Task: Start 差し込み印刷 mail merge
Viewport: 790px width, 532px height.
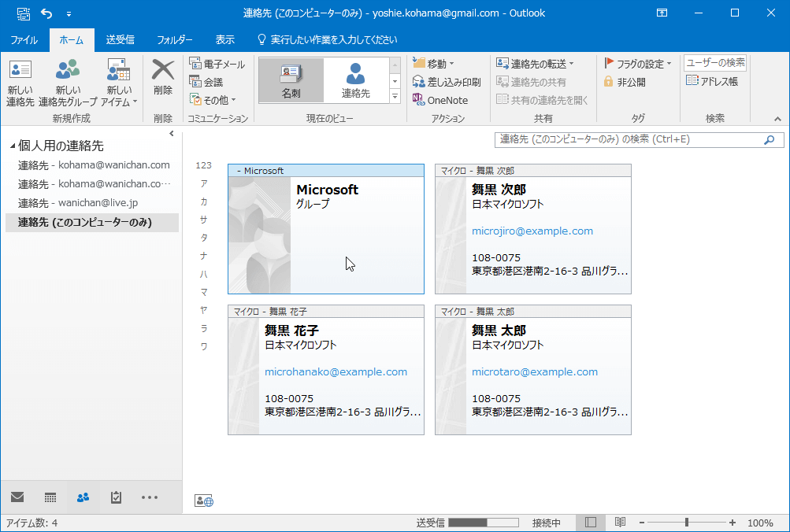Action: pos(447,82)
